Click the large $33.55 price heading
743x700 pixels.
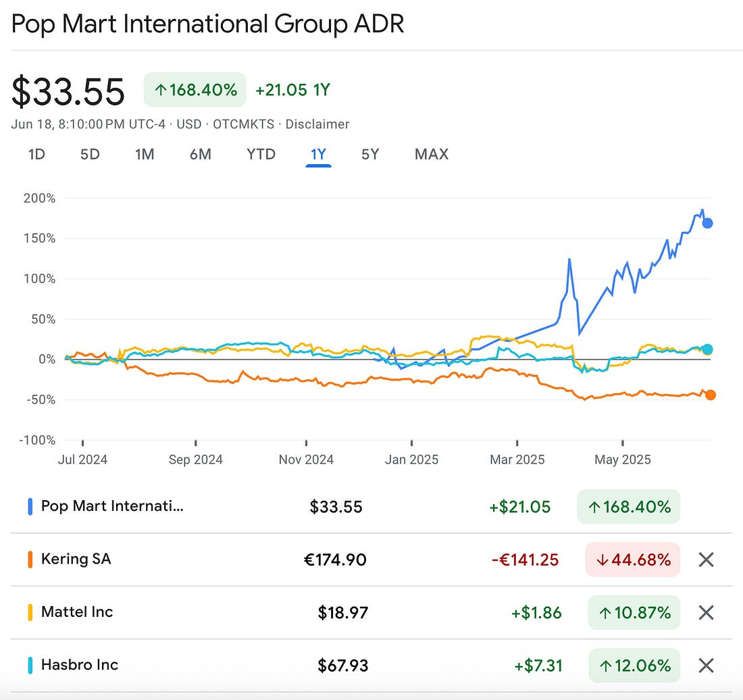click(x=68, y=91)
